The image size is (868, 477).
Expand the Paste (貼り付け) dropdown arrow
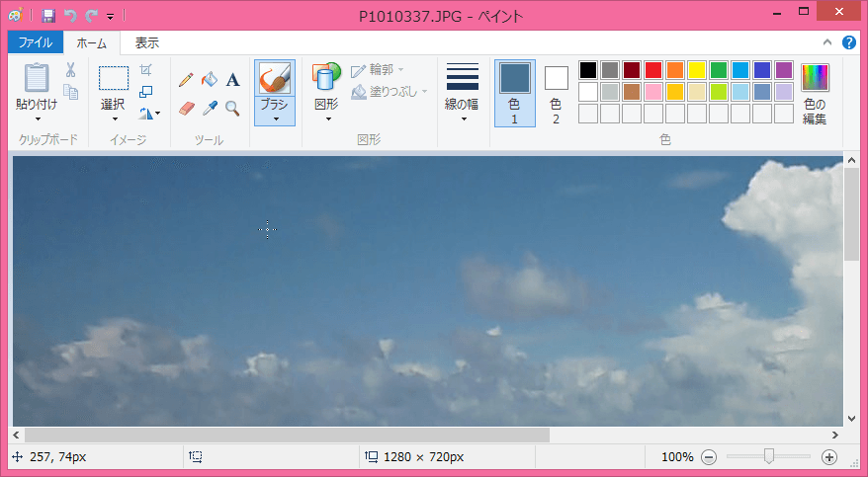(38, 119)
